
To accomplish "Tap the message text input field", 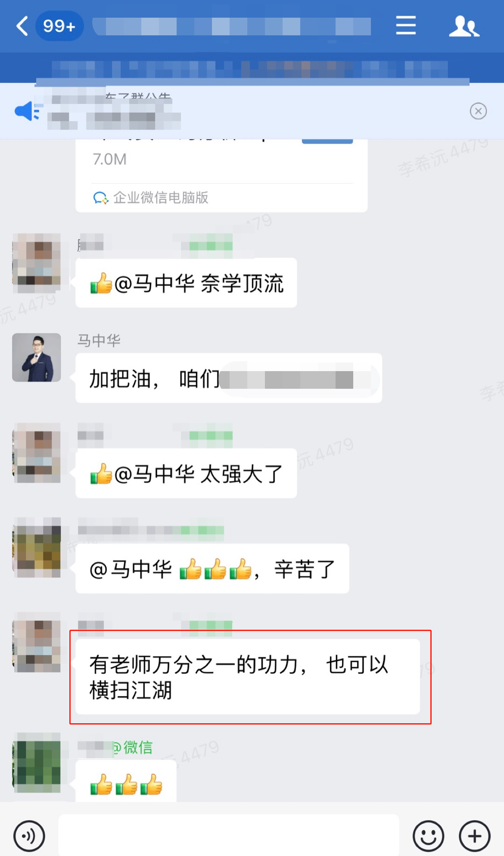I will click(x=229, y=835).
